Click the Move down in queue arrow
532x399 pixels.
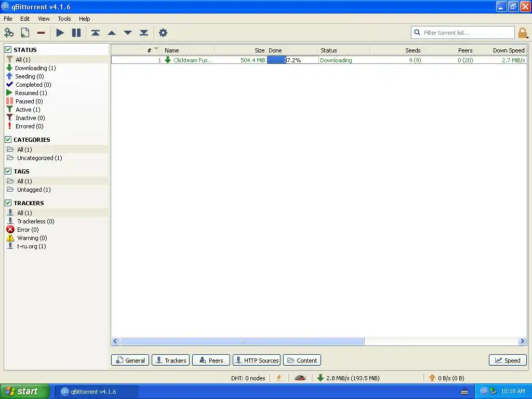(x=128, y=33)
